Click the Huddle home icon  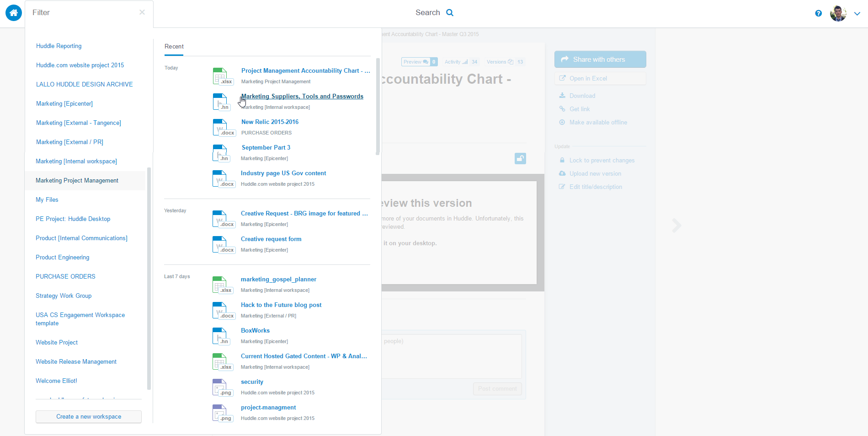pyautogui.click(x=14, y=13)
